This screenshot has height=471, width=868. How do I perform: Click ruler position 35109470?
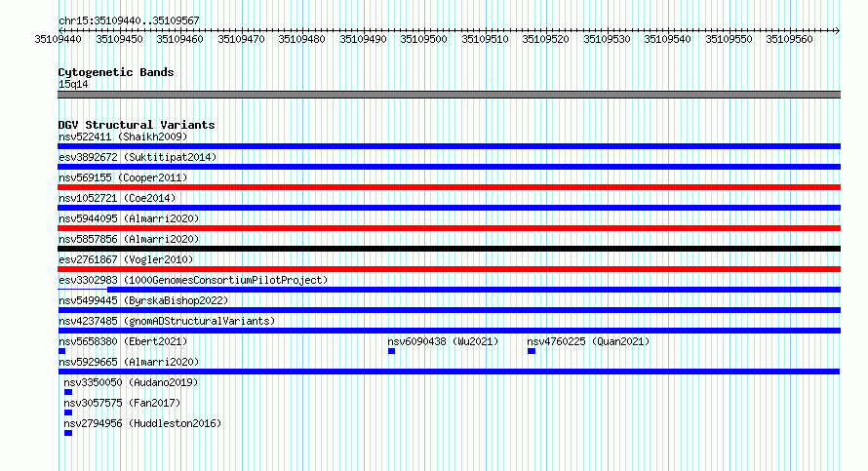coord(241,39)
